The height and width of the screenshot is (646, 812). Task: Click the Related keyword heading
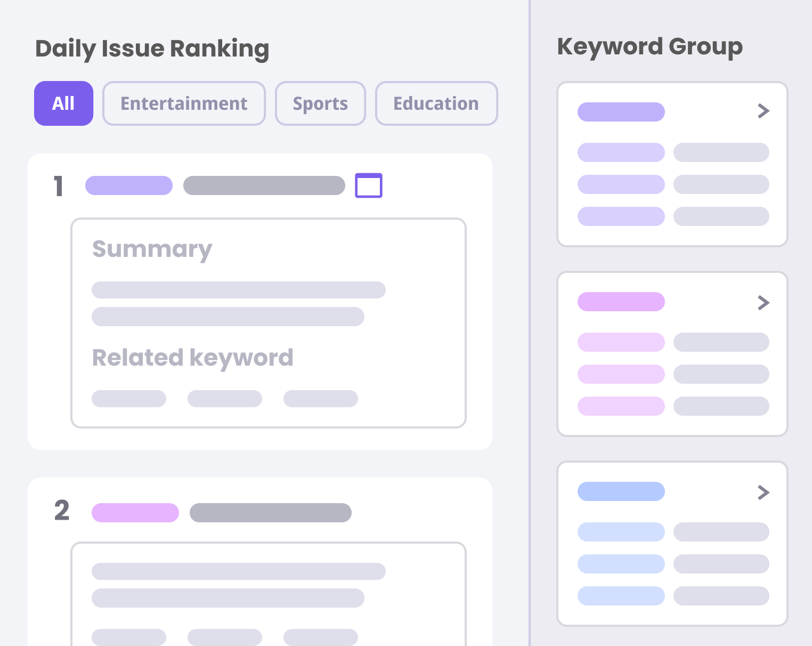193,358
